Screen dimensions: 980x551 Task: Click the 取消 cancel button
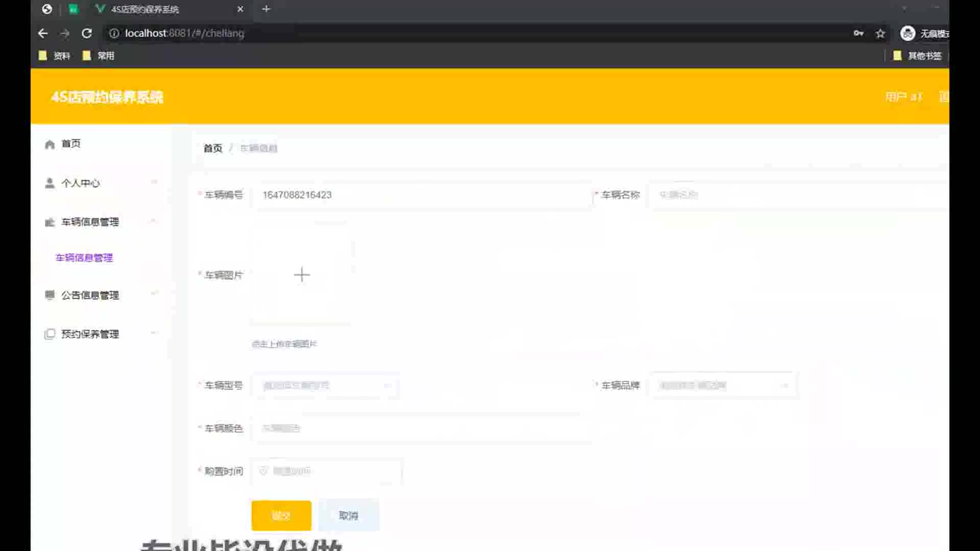[349, 515]
